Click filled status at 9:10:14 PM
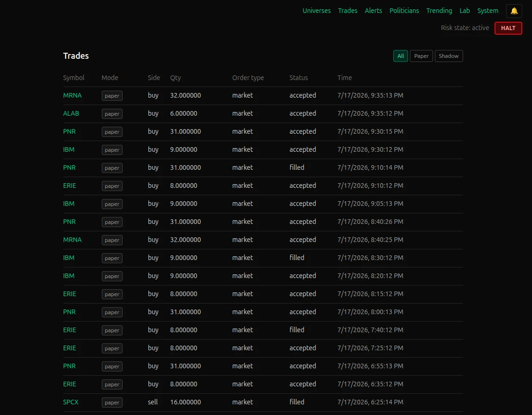The width and height of the screenshot is (532, 415). coord(297,167)
